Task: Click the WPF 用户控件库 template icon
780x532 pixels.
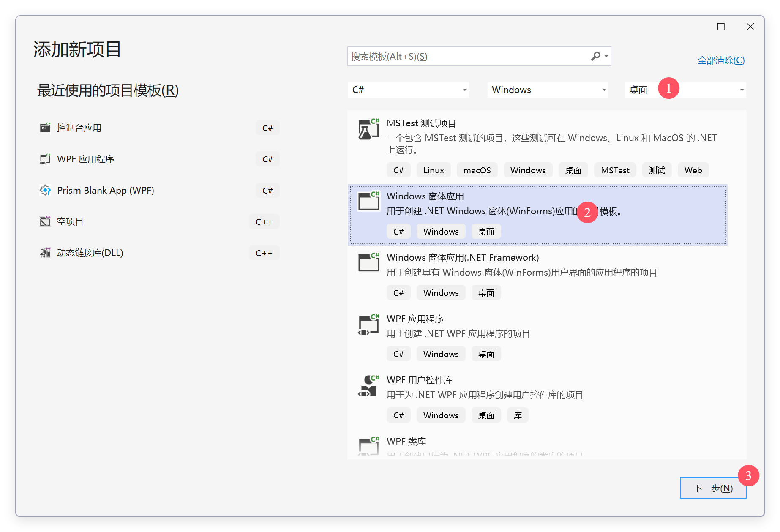Action: pos(369,385)
